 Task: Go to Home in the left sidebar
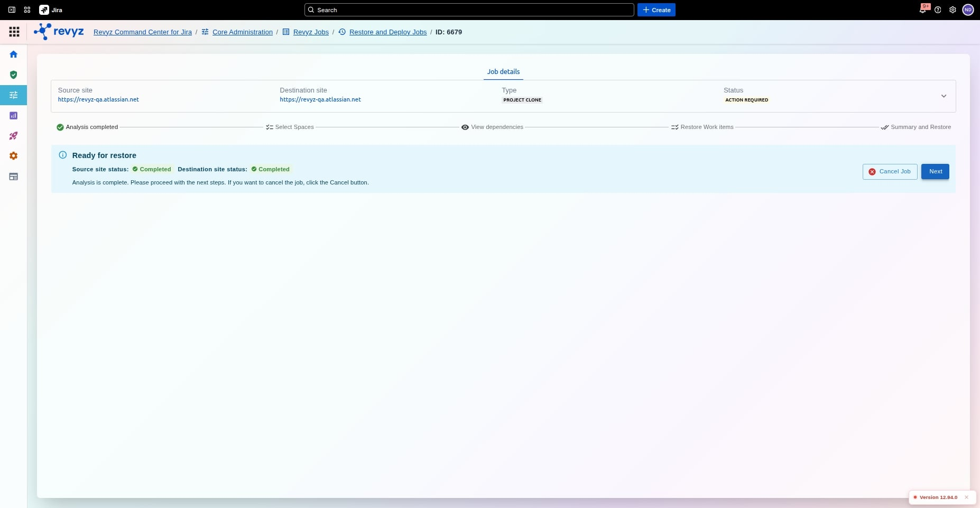[14, 54]
